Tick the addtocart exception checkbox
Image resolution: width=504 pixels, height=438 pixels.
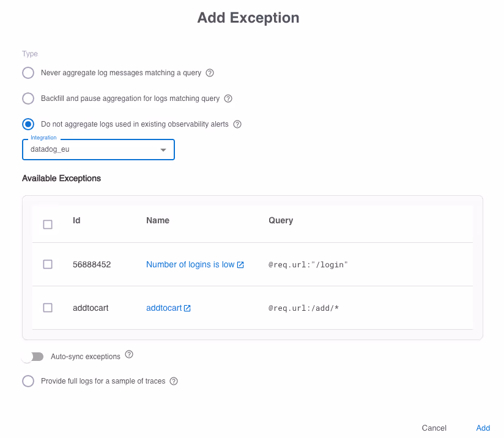point(48,308)
